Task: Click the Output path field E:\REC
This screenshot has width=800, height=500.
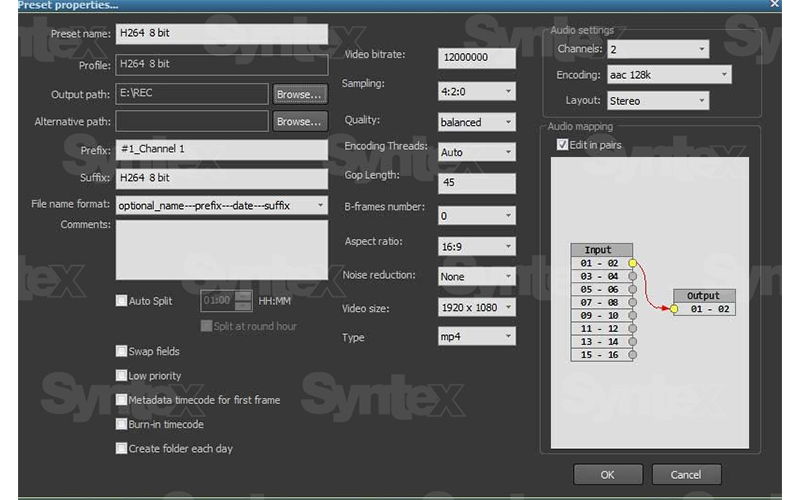Action: pos(192,94)
